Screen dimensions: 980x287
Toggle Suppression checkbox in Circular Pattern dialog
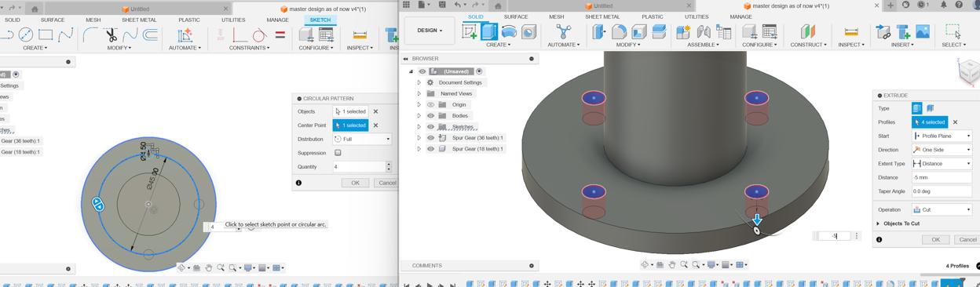pyautogui.click(x=338, y=153)
